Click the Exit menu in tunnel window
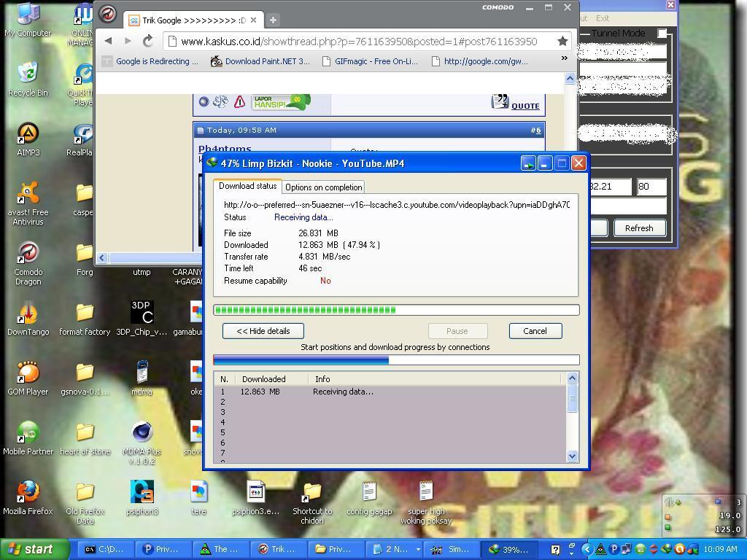Screen dimensions: 747x560 [602, 18]
